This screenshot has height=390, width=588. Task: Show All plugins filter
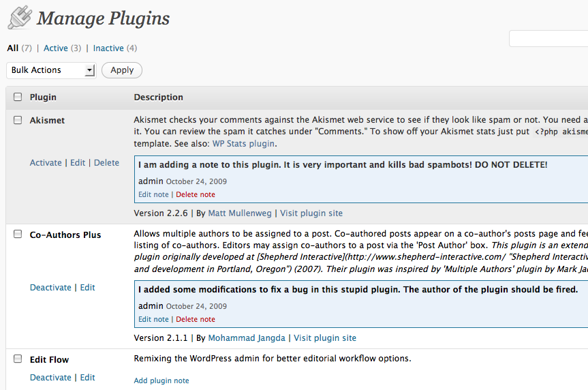(x=13, y=48)
